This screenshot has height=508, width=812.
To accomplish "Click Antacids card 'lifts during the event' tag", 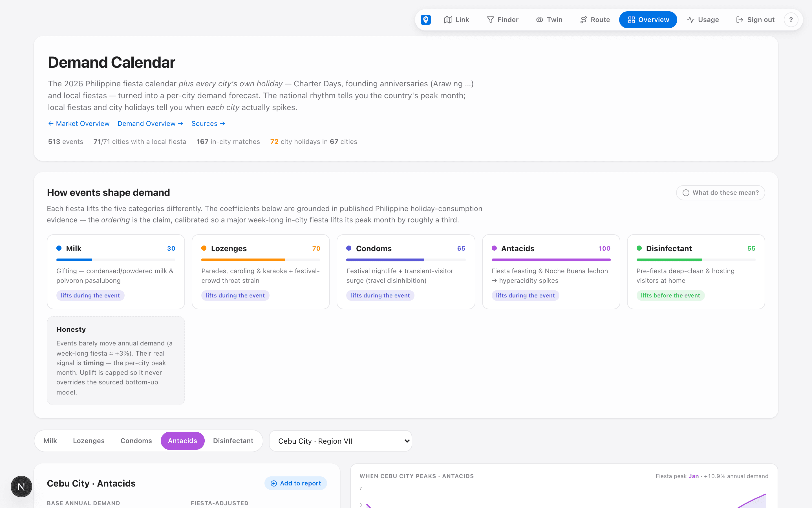I will pos(525,296).
